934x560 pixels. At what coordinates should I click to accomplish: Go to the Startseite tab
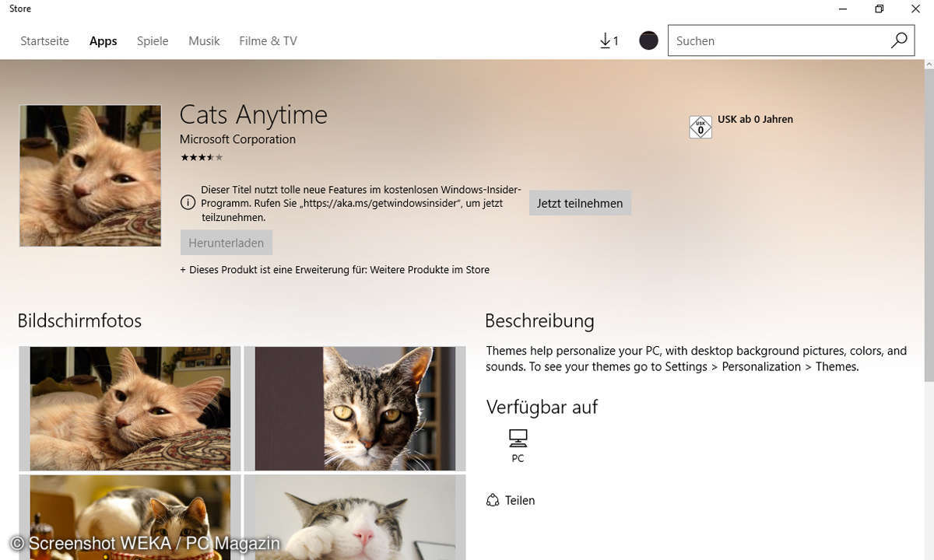[x=44, y=41]
